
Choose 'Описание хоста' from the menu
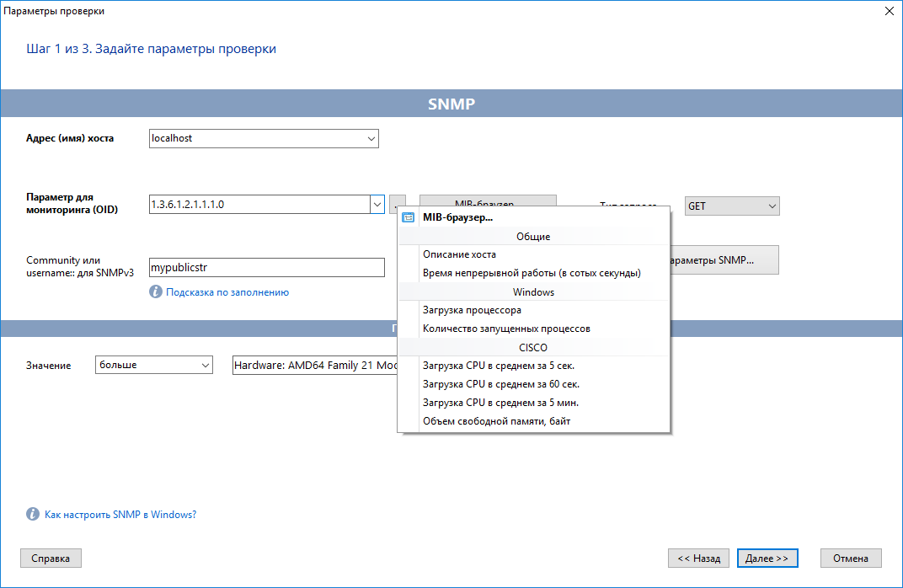pyautogui.click(x=459, y=254)
